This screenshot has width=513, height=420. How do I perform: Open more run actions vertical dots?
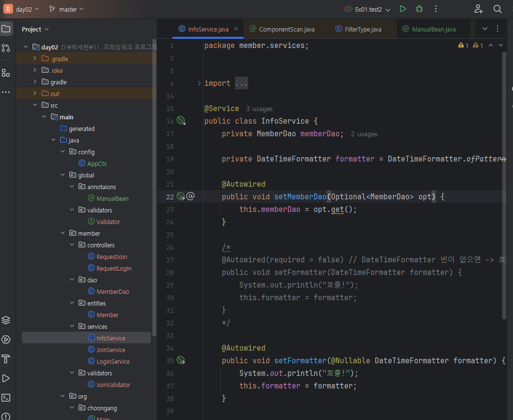pos(436,9)
